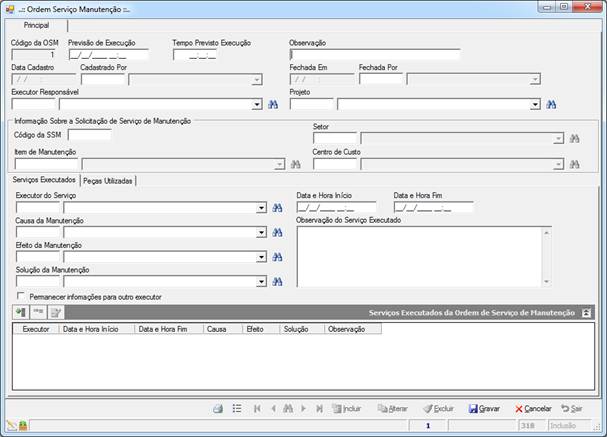Click binoculars search next to Efeito da Manutenção
The width and height of the screenshot is (607, 437).
(x=277, y=257)
